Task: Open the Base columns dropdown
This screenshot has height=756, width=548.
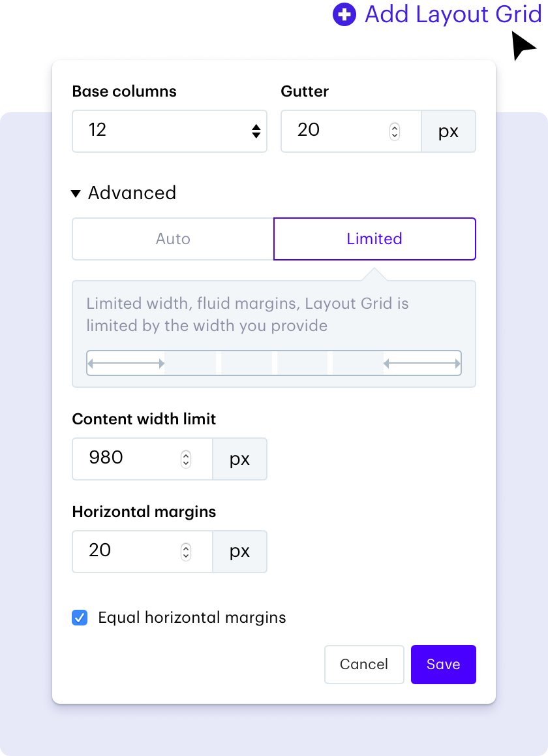Action: coord(170,131)
